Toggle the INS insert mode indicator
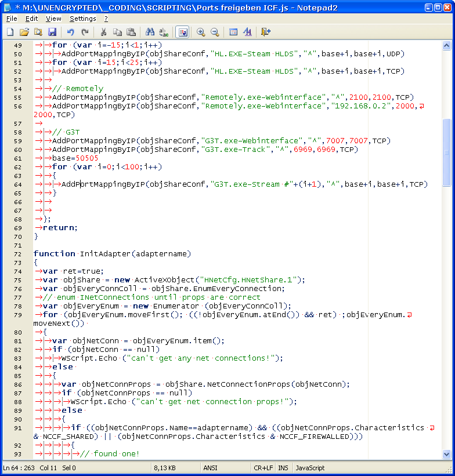Image resolution: width=455 pixels, height=476 pixels. (x=283, y=468)
